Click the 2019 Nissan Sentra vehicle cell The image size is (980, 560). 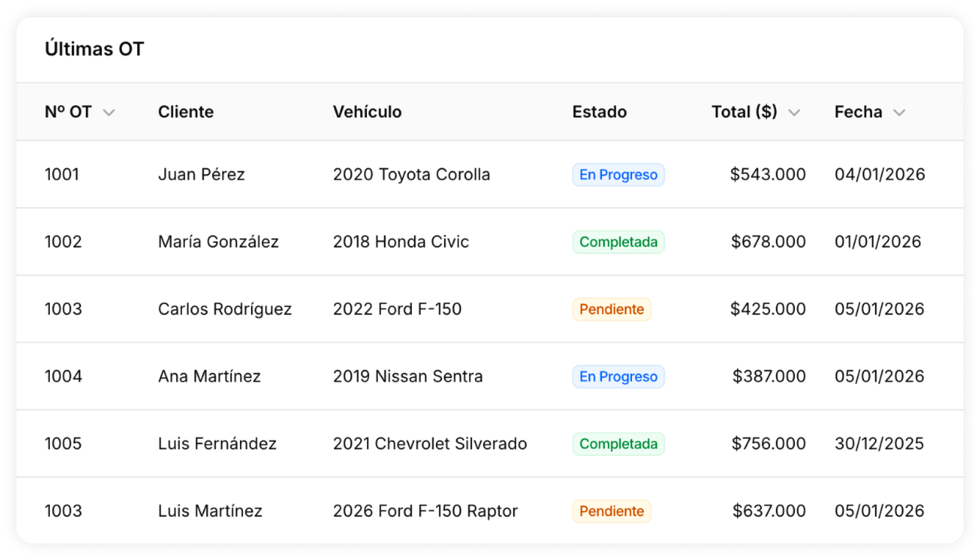click(x=407, y=376)
